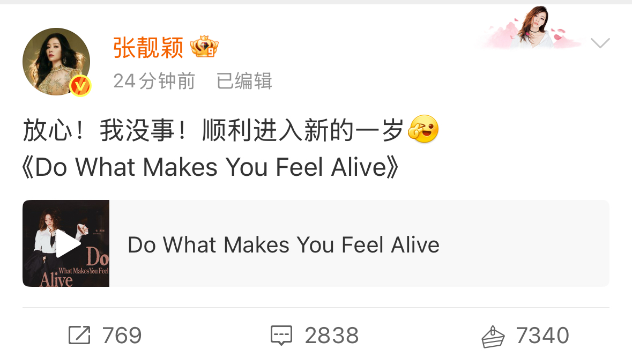
Task: Open the song card title text
Action: click(x=284, y=244)
